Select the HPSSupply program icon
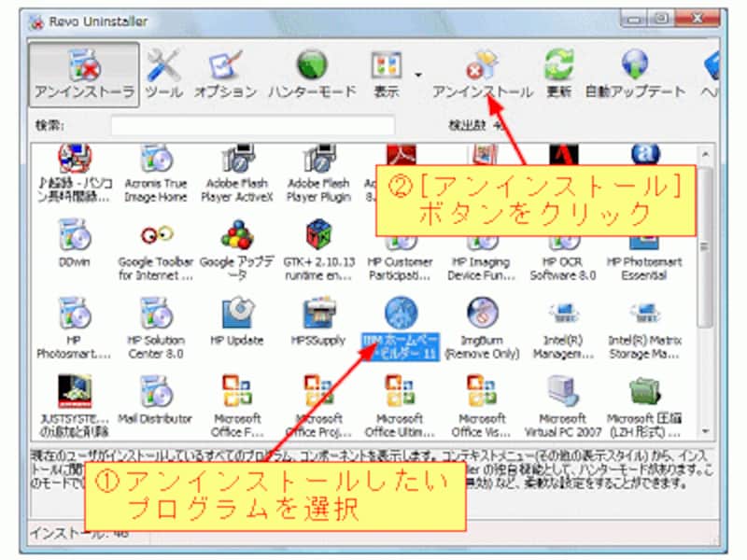Screen dimensions: 747x560 pyautogui.click(x=318, y=313)
